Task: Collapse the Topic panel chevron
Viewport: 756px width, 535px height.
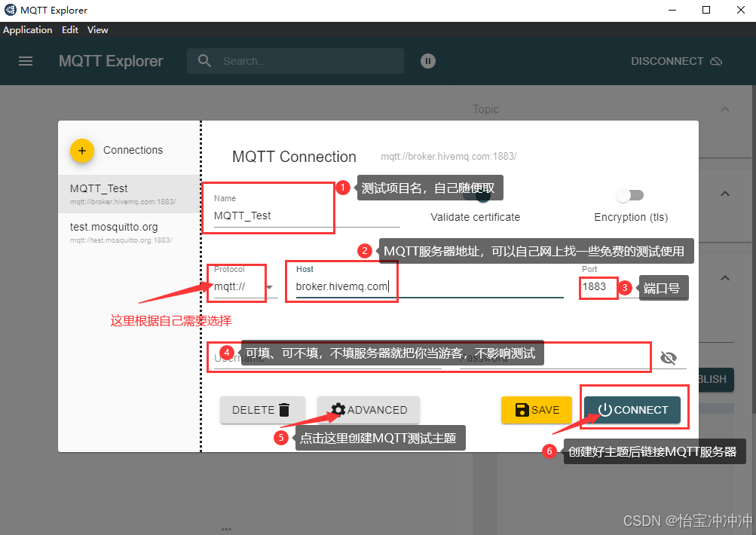Action: (x=724, y=109)
